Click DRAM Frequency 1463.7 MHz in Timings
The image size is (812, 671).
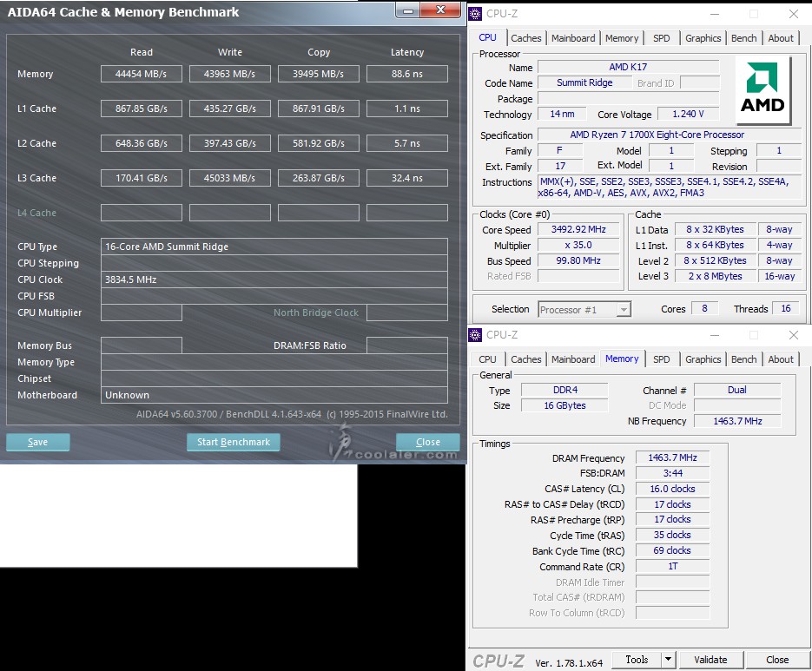pos(672,457)
